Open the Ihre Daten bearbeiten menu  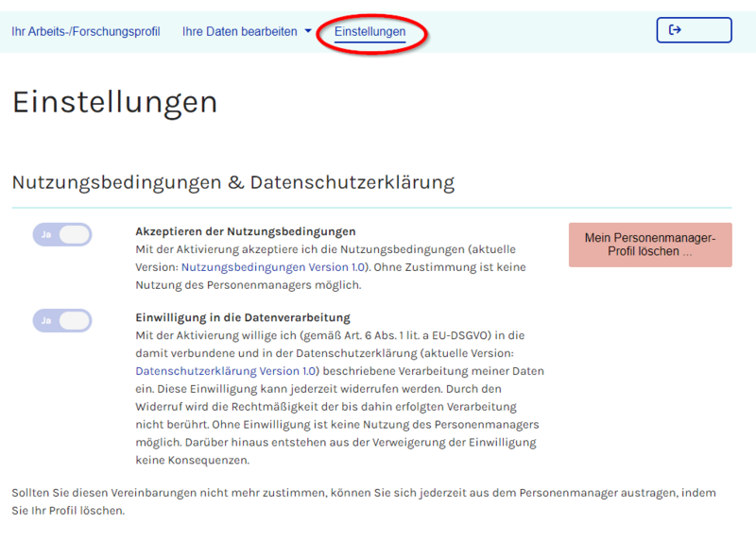click(x=240, y=32)
